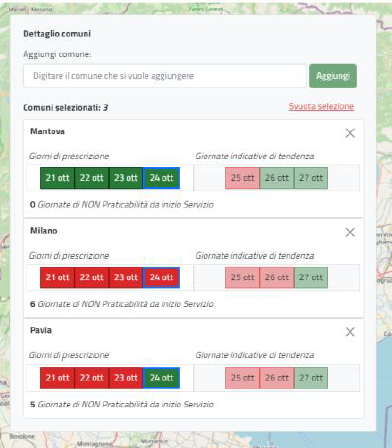
Task: Click '6 Giornate di NON Praticabilità' text
Action: pyautogui.click(x=122, y=304)
